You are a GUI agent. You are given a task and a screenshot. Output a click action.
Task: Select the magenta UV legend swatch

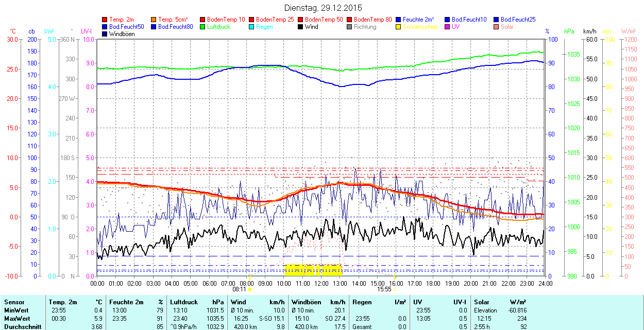coord(447,27)
